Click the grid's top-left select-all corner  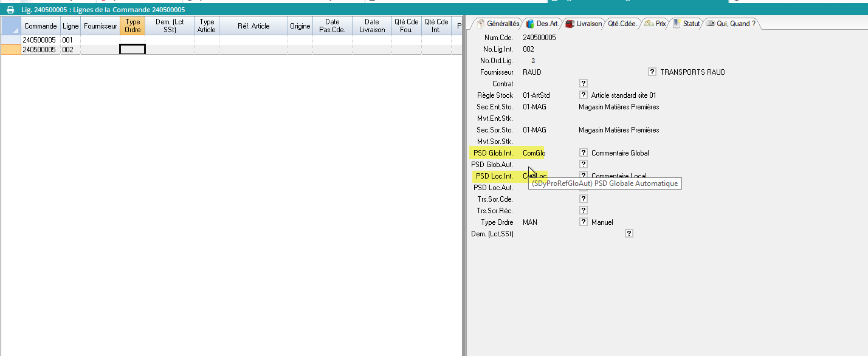click(x=11, y=26)
